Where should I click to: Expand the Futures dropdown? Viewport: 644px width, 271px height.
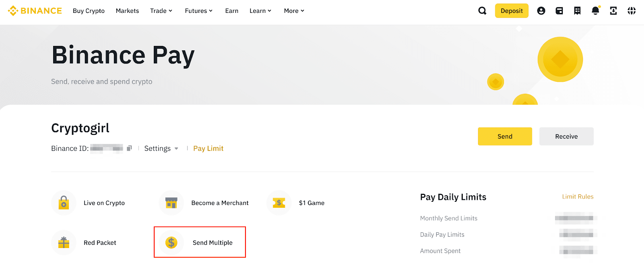point(198,11)
